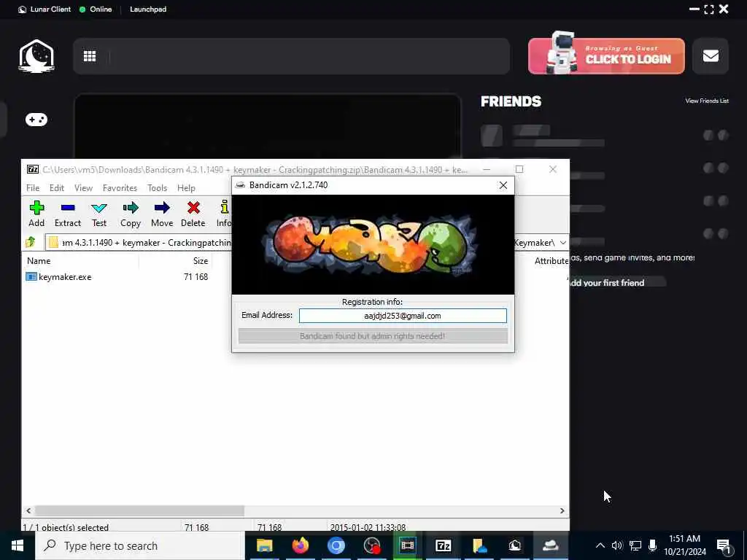Open the apps grid icon in Lunar Client
Image resolution: width=747 pixels, height=560 pixels.
click(x=90, y=56)
